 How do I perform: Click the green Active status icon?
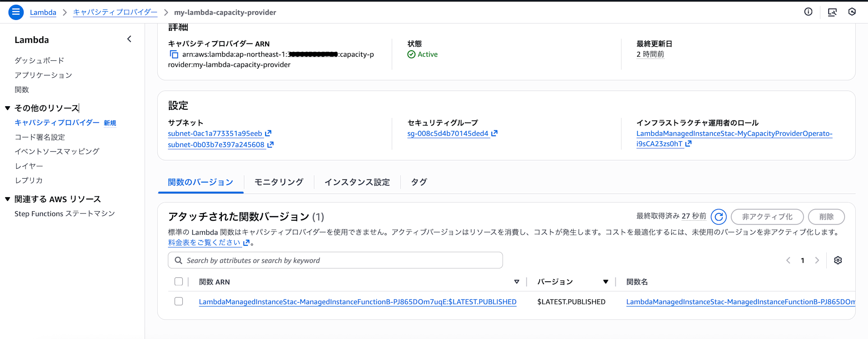(x=411, y=54)
